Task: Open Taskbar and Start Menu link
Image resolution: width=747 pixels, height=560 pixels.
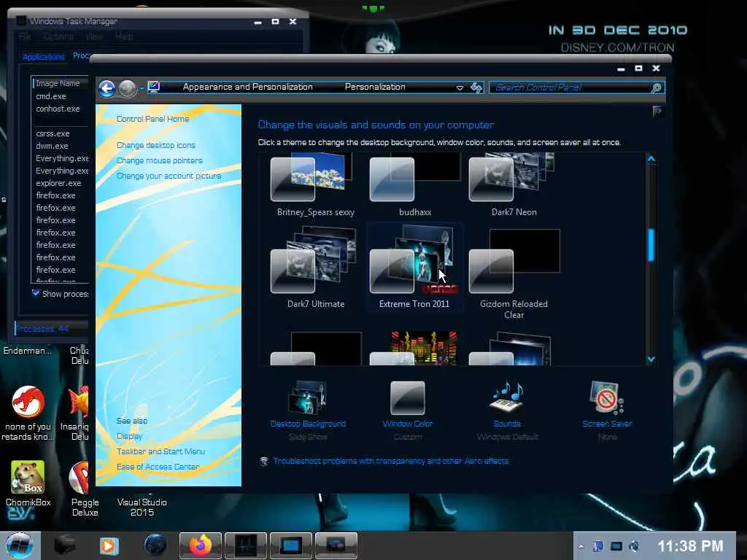Action: 160,451
